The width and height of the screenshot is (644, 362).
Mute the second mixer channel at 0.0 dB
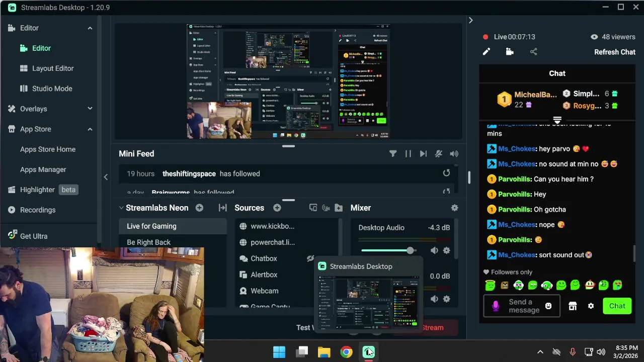pyautogui.click(x=434, y=299)
